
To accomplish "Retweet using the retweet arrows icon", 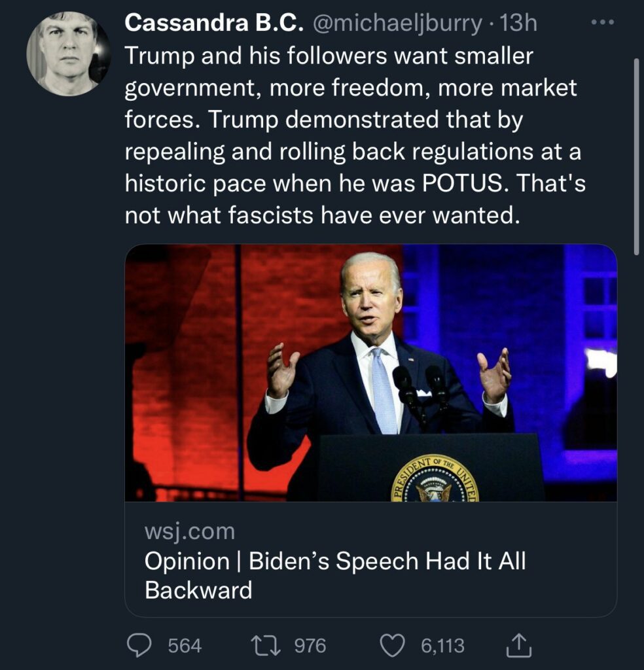I will [x=267, y=646].
